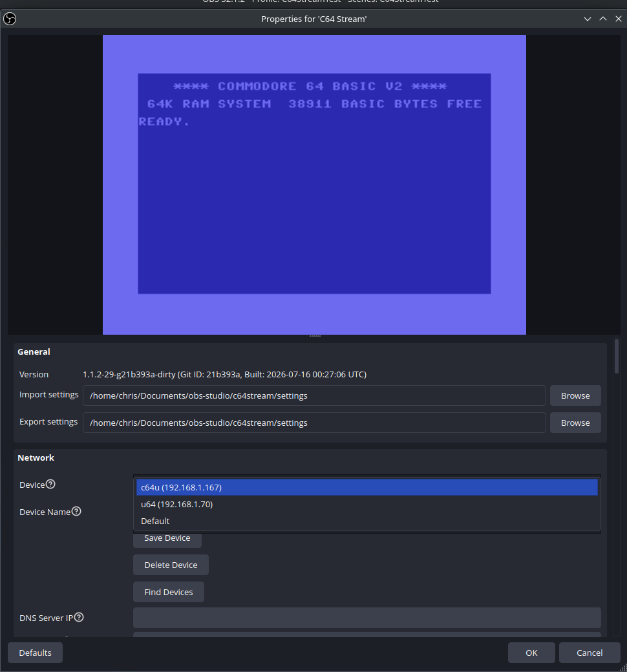627x672 pixels.
Task: Click the C64 preview image
Action: pos(314,185)
